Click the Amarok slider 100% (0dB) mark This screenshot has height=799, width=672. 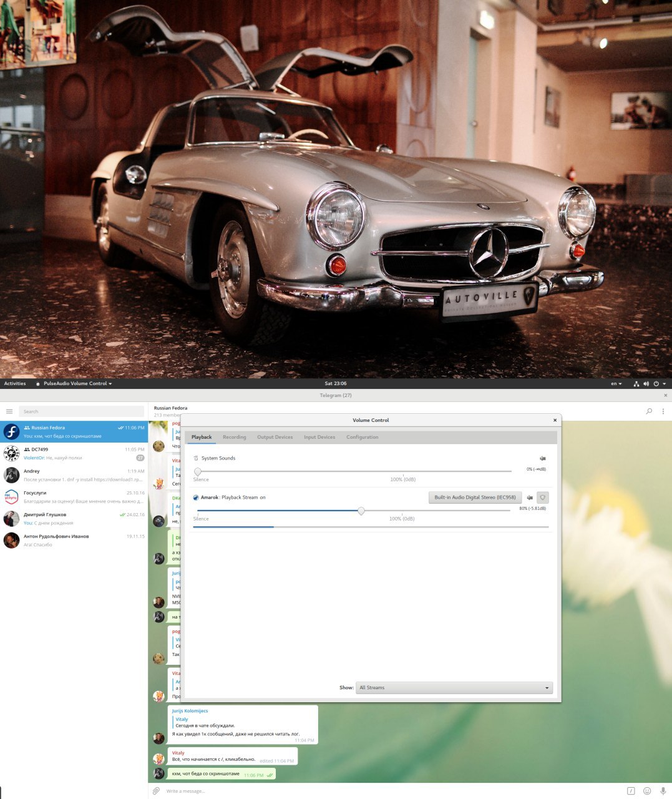[x=402, y=519]
